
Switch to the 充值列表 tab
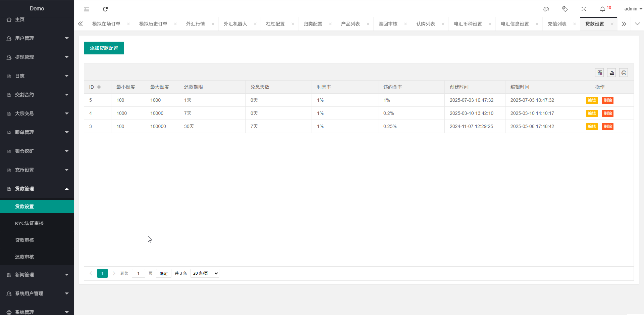click(x=557, y=24)
